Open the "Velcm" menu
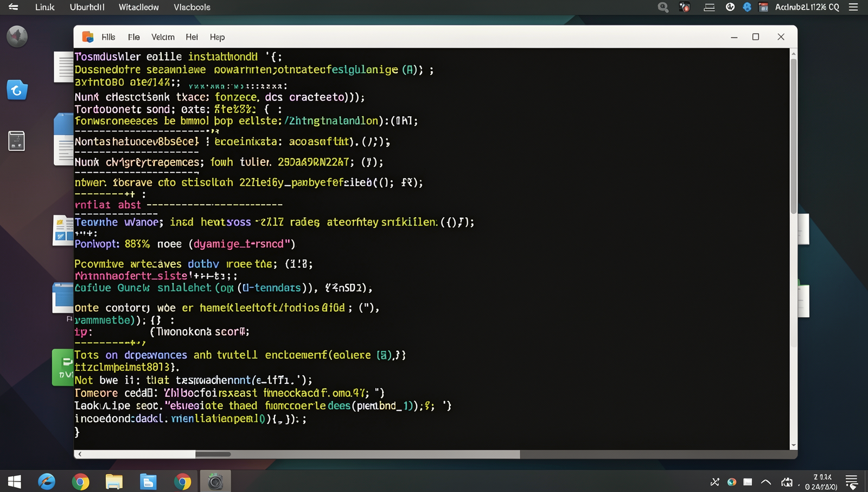 point(163,37)
